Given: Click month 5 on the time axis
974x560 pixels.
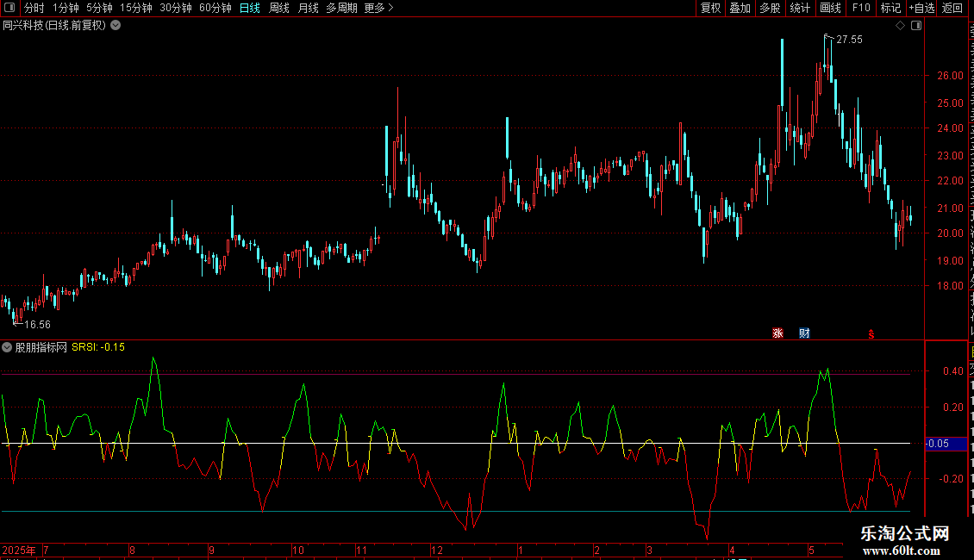Looking at the screenshot, I should (811, 550).
